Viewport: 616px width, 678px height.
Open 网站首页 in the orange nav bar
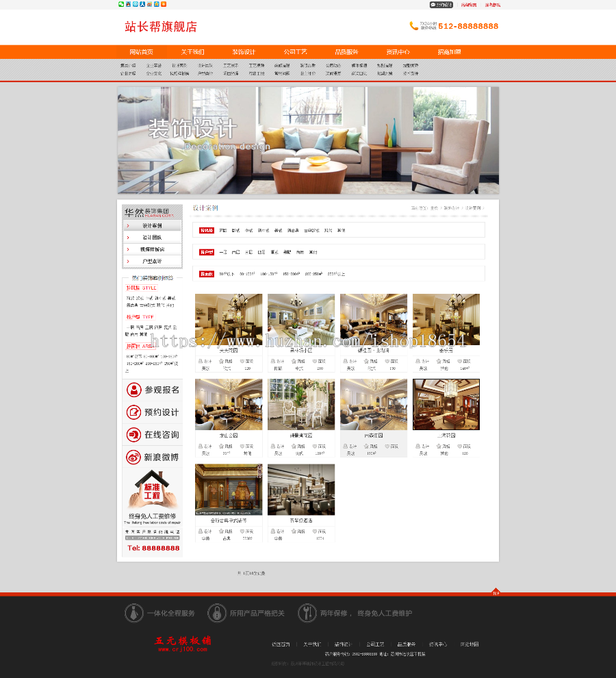click(142, 52)
